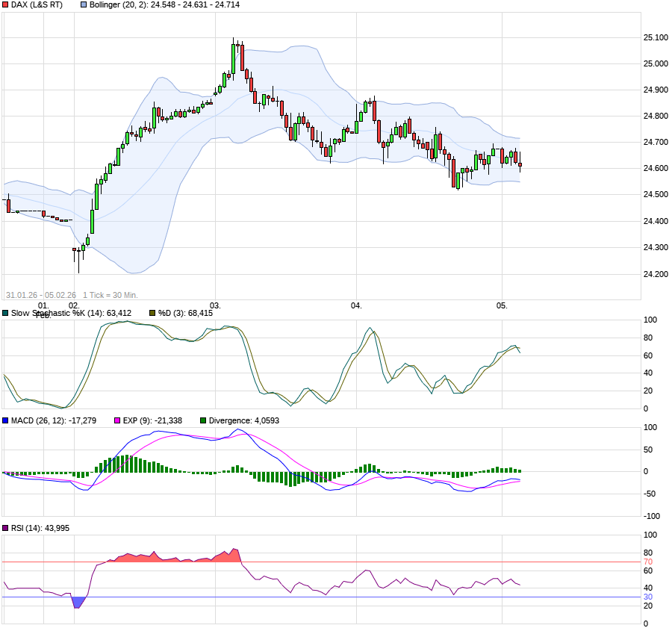The height and width of the screenshot is (631, 672).
Task: Click the blue Bollinger legend square
Action: click(x=84, y=4)
